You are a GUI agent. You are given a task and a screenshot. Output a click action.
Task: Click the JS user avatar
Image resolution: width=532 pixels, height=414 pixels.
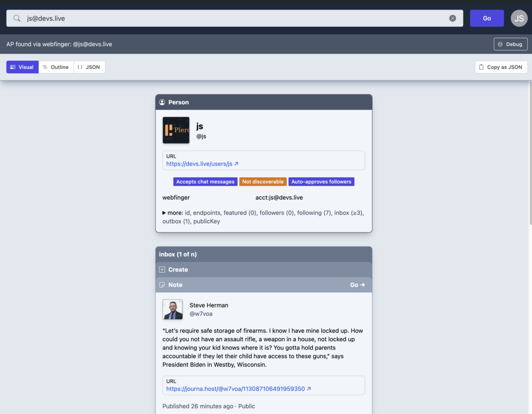click(519, 18)
